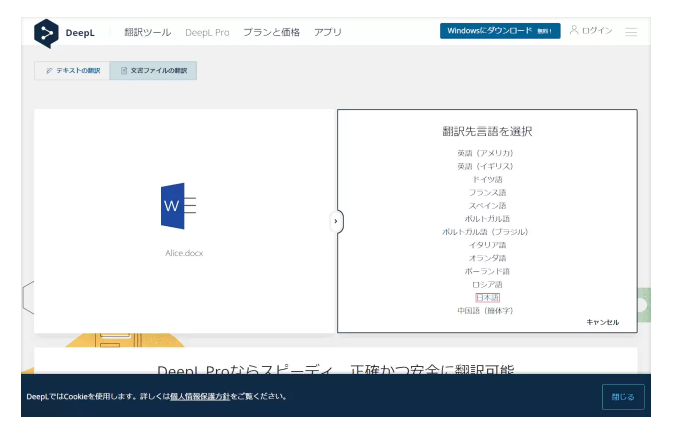Click the DeepL Pro navigation link
This screenshot has height=426, width=673.
point(207,32)
